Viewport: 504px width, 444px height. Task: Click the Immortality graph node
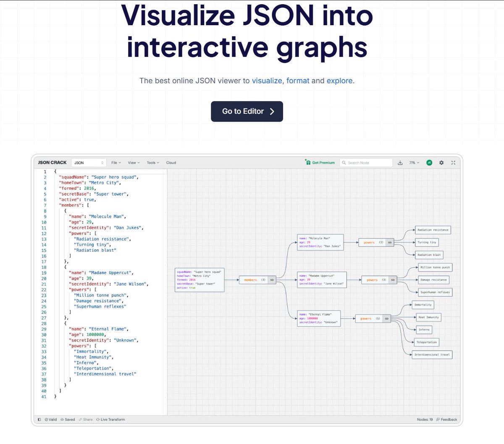tap(423, 305)
